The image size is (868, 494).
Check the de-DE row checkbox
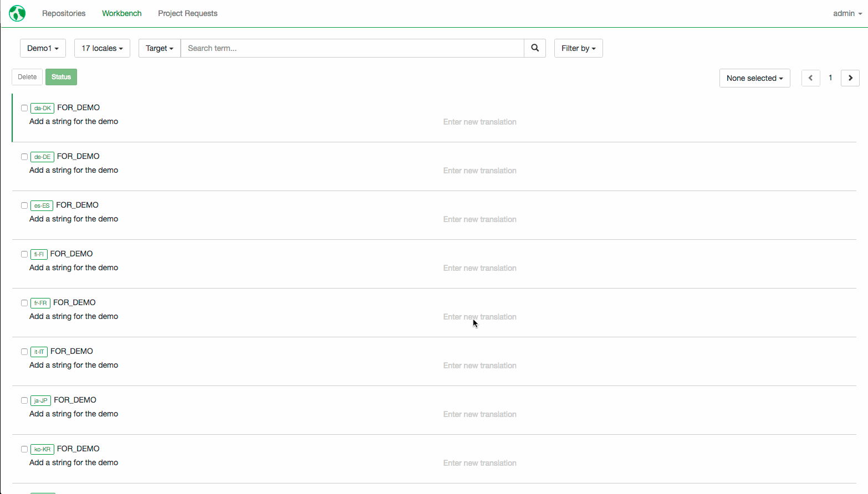pyautogui.click(x=24, y=157)
